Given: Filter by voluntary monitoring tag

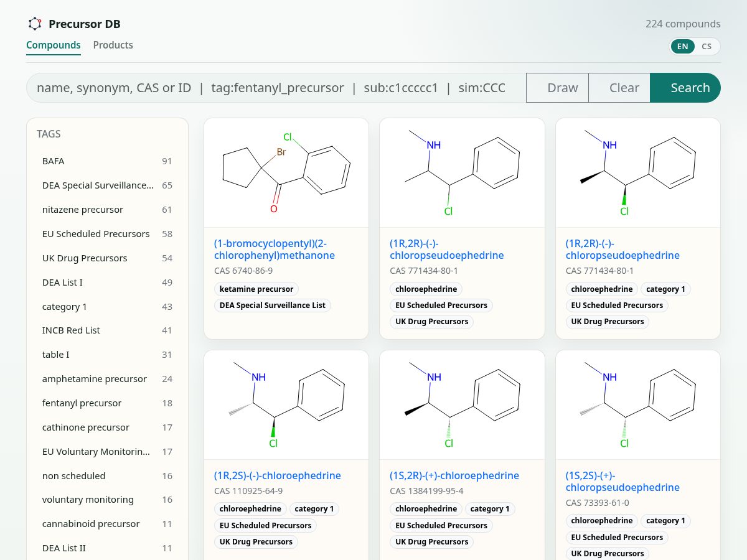Looking at the screenshot, I should [107, 500].
